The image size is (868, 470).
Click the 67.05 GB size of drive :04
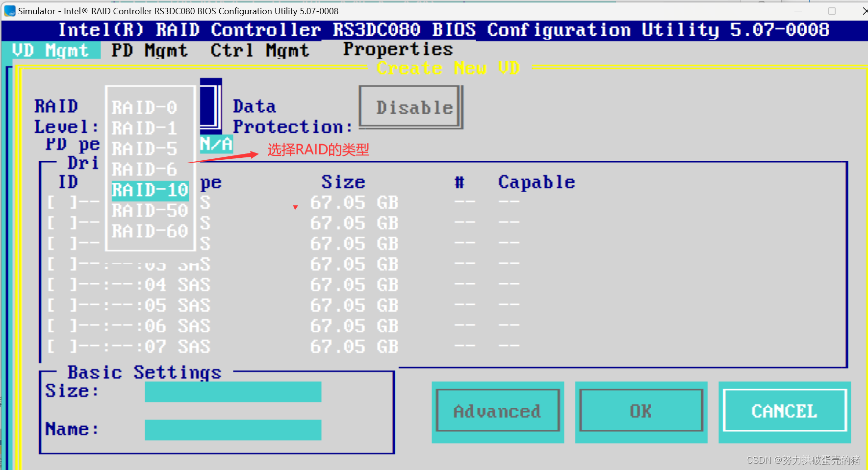[x=355, y=285]
